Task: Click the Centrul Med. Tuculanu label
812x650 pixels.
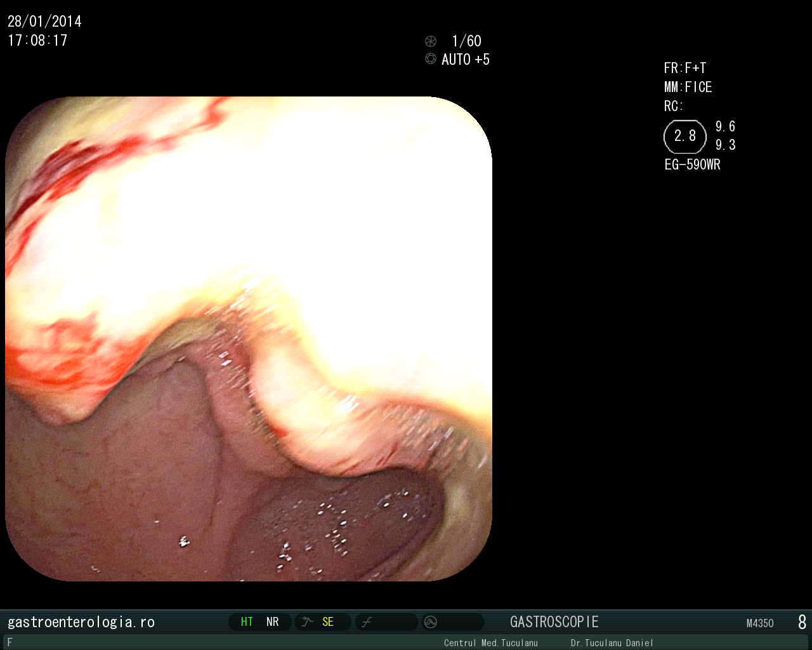Action: click(490, 643)
